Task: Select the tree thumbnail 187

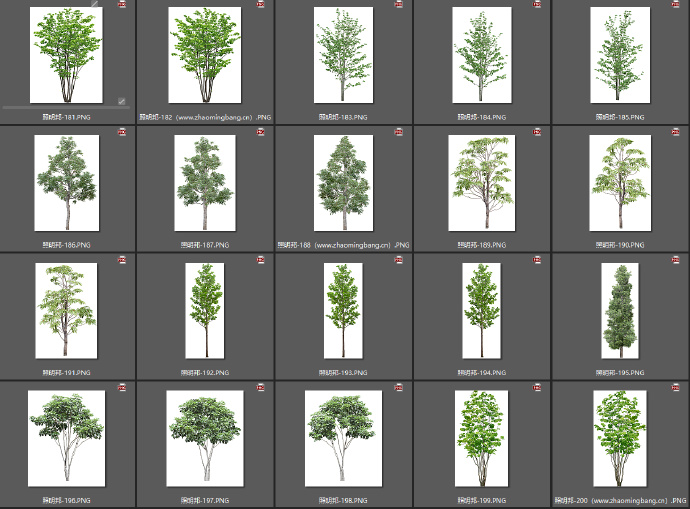Action: 204,183
